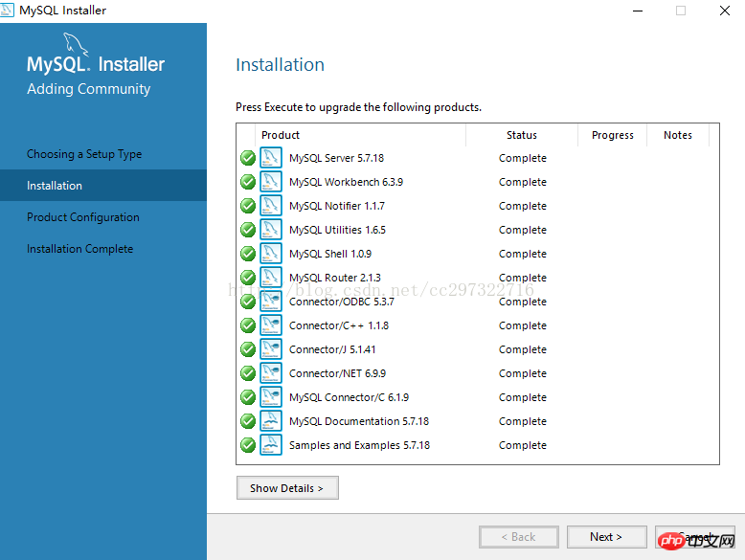
Task: Select the MySQL Utilities 1.6.5 product name
Action: click(337, 230)
